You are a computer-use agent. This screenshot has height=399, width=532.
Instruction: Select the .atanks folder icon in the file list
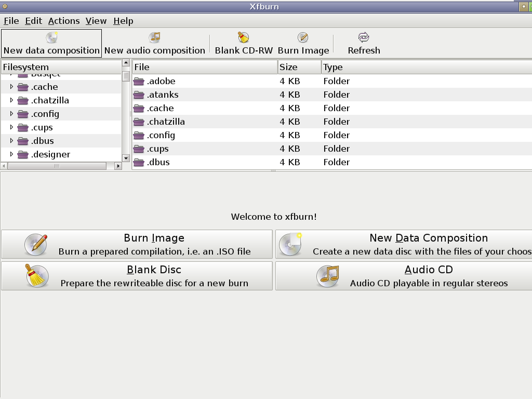(x=139, y=95)
